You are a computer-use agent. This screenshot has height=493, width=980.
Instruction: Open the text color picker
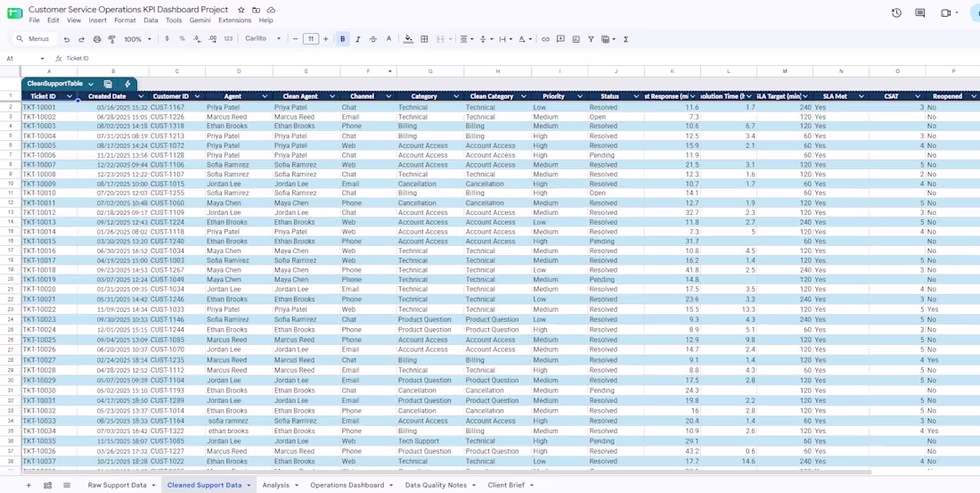pyautogui.click(x=388, y=39)
